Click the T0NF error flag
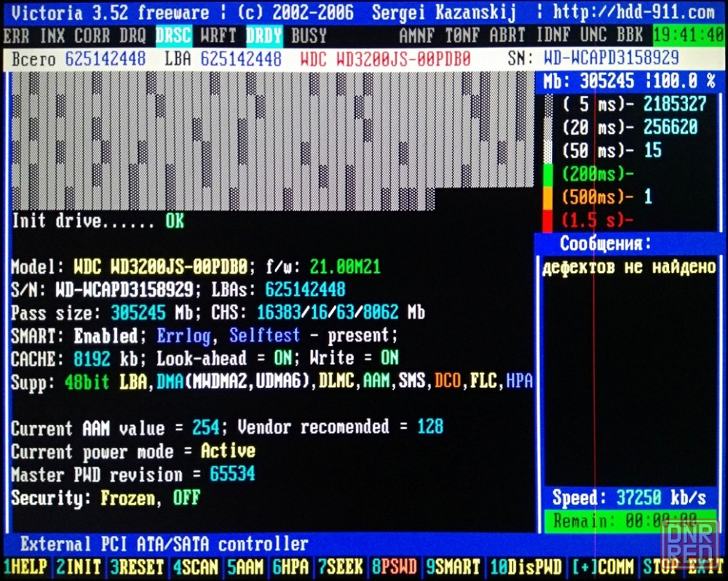The image size is (728, 581). click(x=462, y=36)
